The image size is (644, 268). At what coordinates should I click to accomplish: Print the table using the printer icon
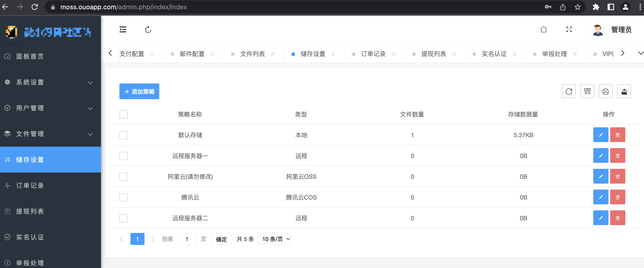pos(606,91)
